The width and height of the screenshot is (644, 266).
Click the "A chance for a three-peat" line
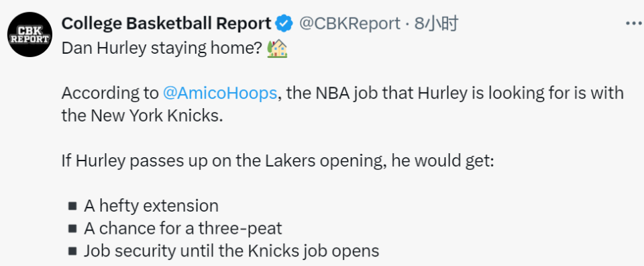pyautogui.click(x=183, y=228)
